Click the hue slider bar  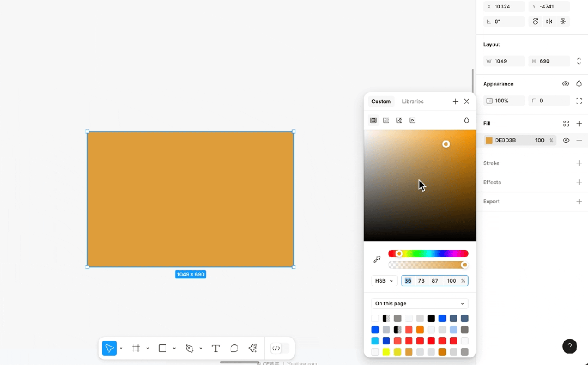(428, 254)
